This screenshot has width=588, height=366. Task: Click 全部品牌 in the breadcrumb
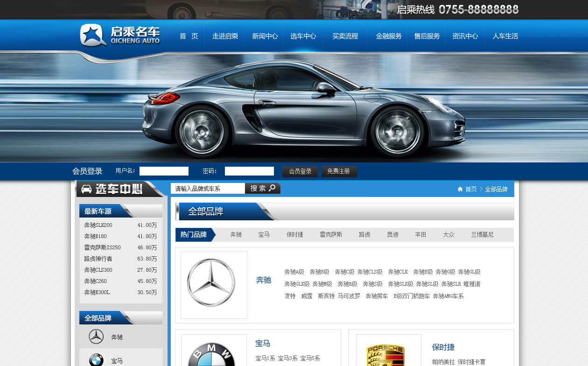[x=496, y=189]
